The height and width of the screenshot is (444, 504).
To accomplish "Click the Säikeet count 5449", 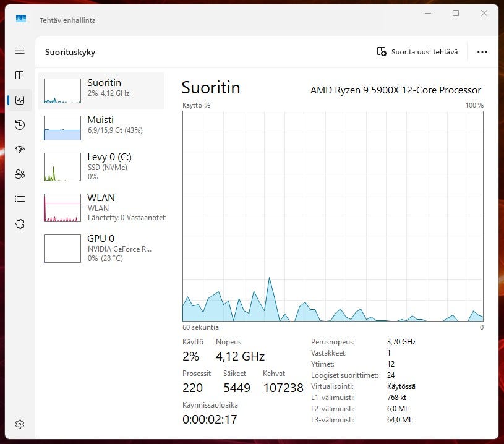I will click(x=237, y=388).
